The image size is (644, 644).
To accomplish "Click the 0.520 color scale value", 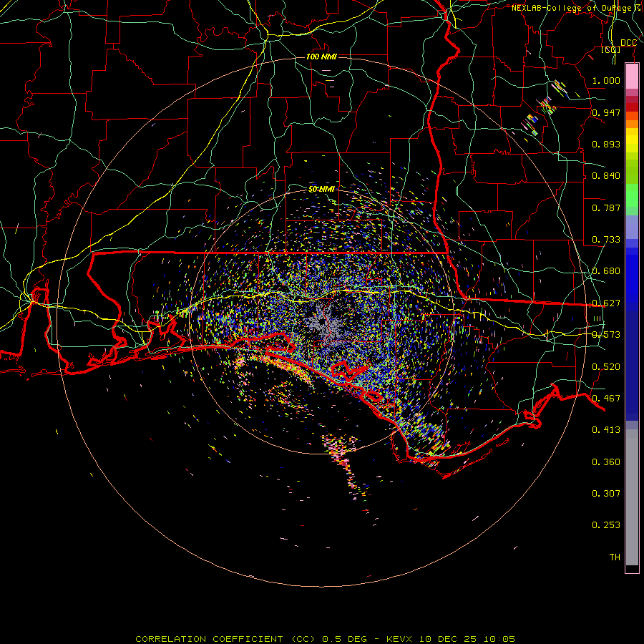I will (x=606, y=367).
